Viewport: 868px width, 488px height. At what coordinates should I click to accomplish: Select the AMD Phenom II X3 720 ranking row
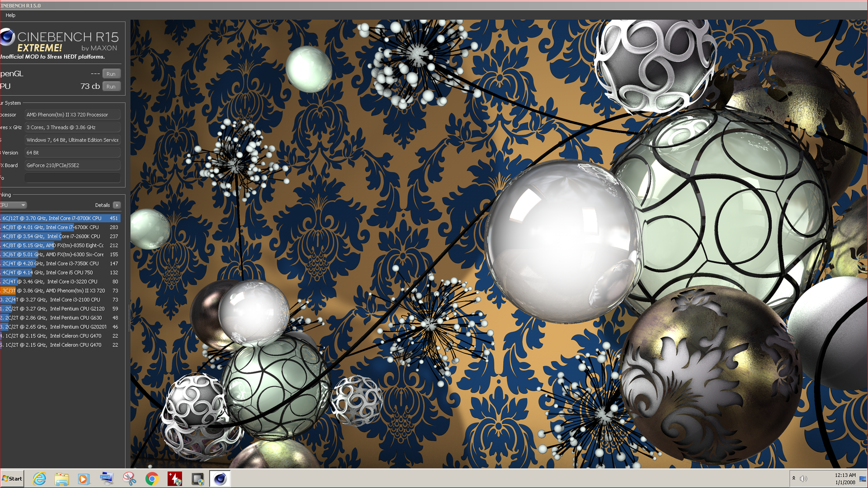pos(60,291)
